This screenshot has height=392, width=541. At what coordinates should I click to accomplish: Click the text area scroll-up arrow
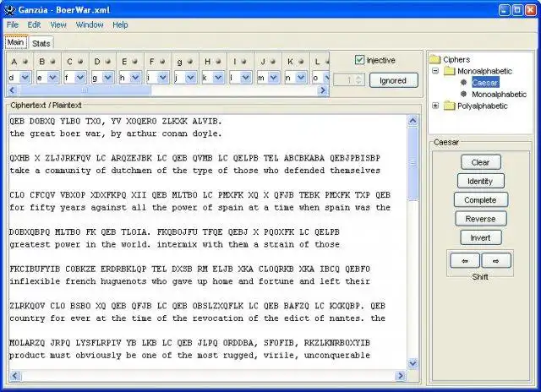413,121
